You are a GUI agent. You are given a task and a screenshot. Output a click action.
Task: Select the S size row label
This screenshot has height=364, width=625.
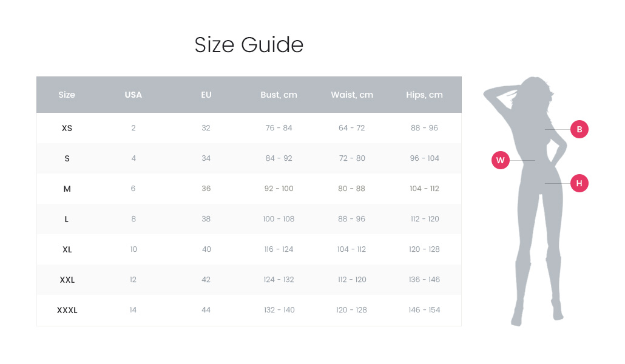pyautogui.click(x=67, y=158)
